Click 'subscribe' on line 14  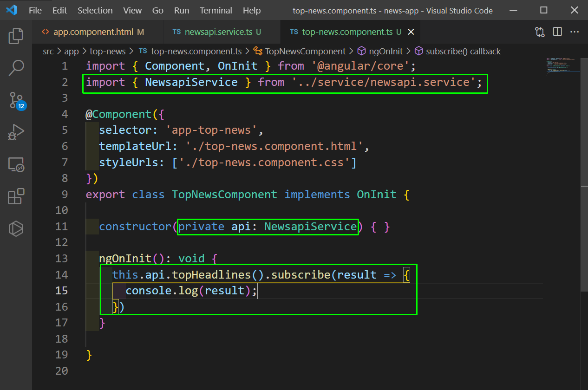coord(301,275)
